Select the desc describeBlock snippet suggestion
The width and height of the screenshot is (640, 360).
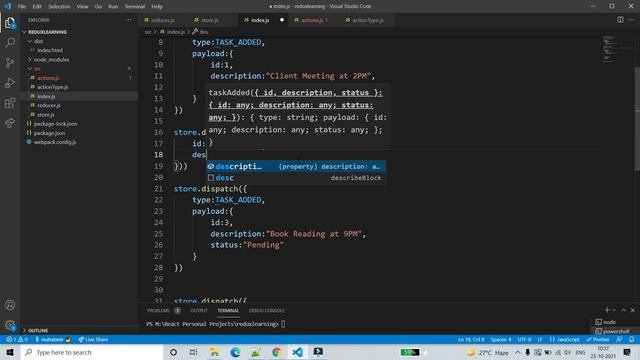[x=296, y=178]
